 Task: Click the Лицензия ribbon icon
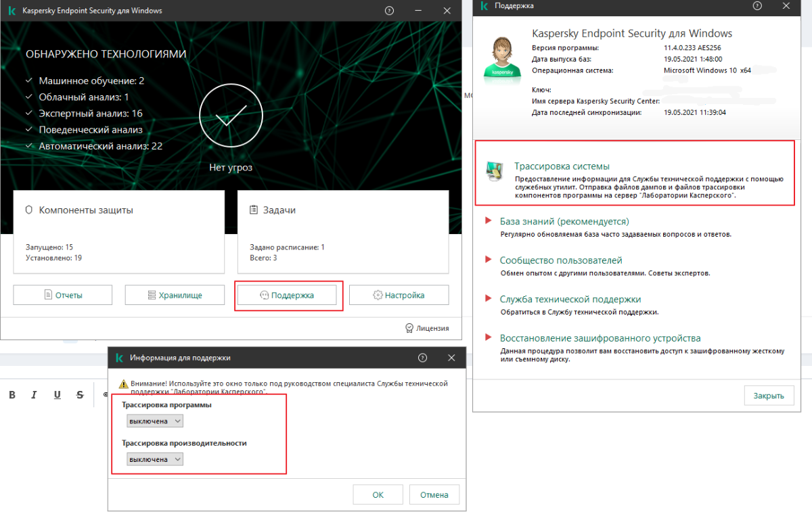409,328
